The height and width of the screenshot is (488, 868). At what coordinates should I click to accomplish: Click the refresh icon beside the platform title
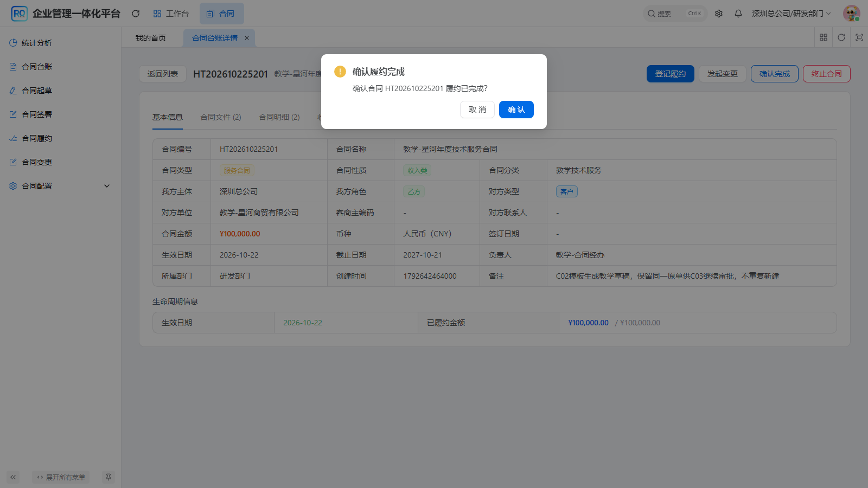point(136,14)
